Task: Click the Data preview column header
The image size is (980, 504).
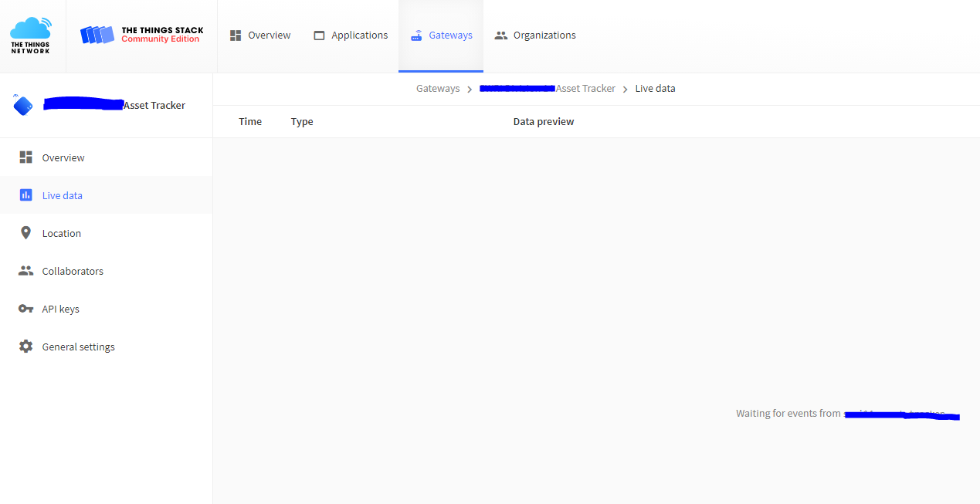Action: click(x=544, y=122)
